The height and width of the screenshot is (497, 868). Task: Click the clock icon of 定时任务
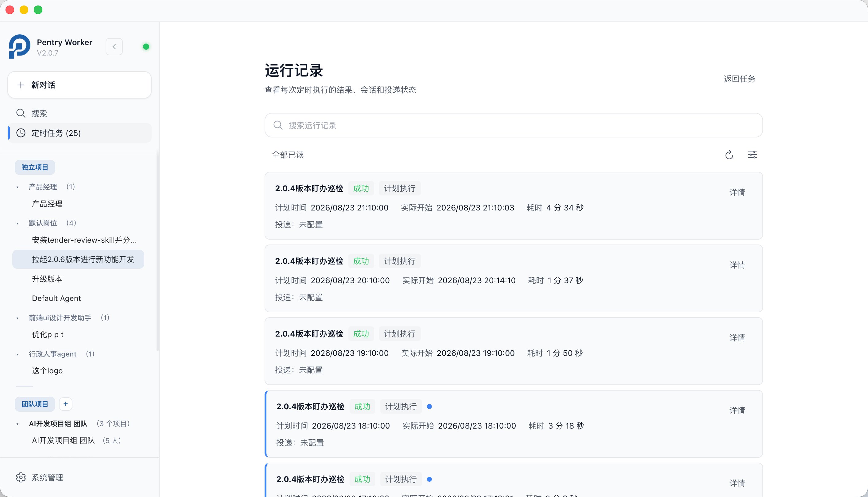point(21,133)
